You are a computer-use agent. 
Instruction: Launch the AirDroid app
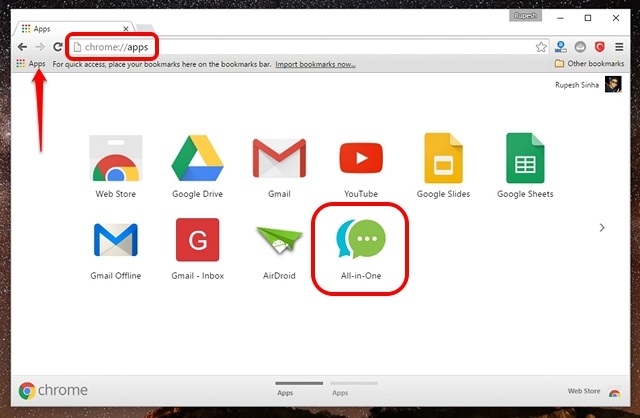[279, 240]
